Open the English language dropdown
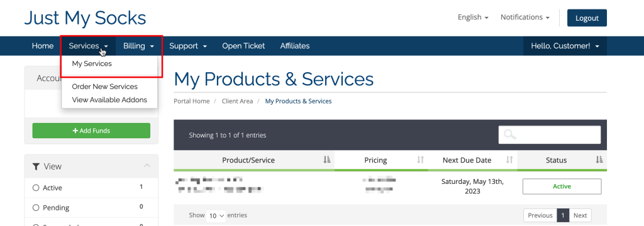 [473, 17]
